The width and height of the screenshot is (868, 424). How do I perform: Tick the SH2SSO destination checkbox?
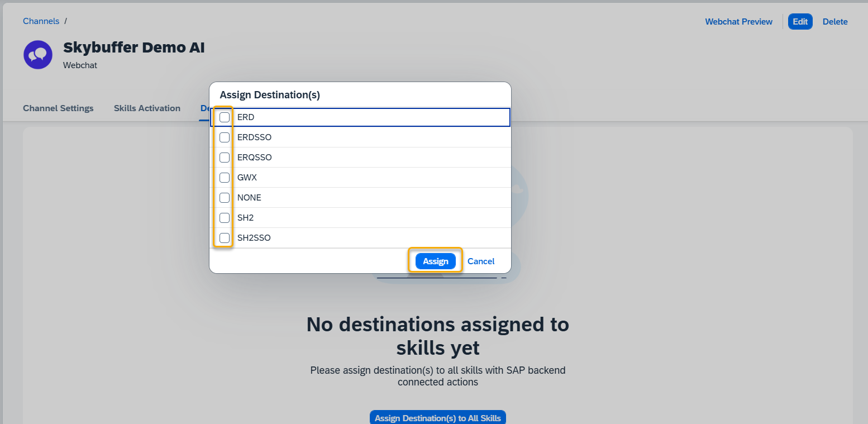[225, 238]
